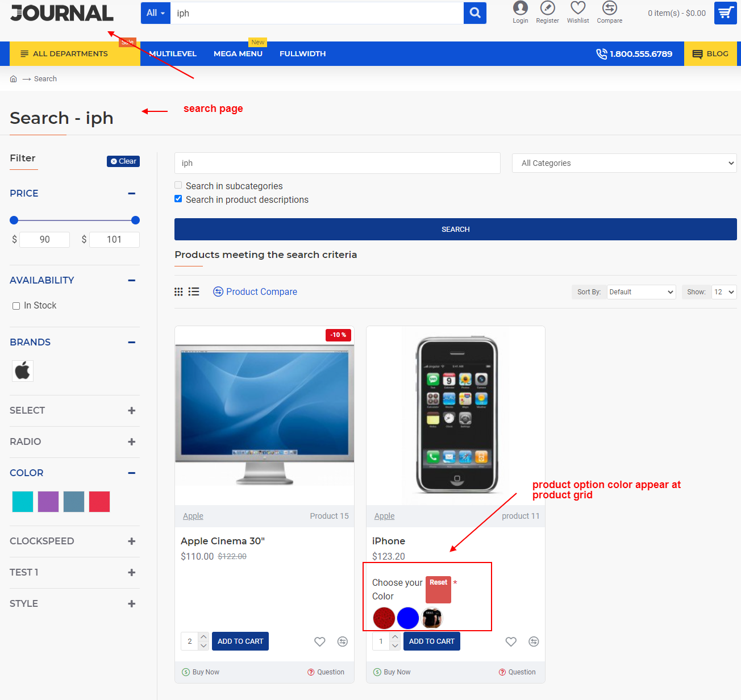Collapse the COLOR filter section
This screenshot has height=700, width=741.
click(132, 473)
